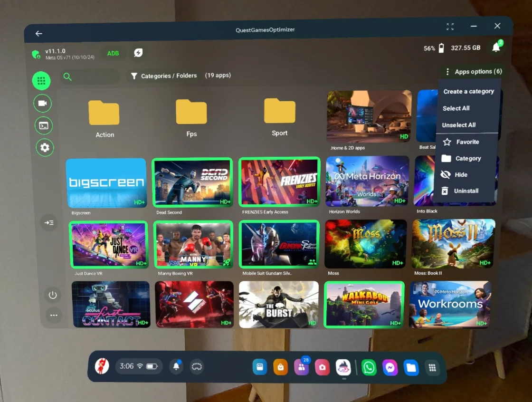532x402 pixels.
Task: Select Hide in the apps options menu
Action: coord(461,174)
